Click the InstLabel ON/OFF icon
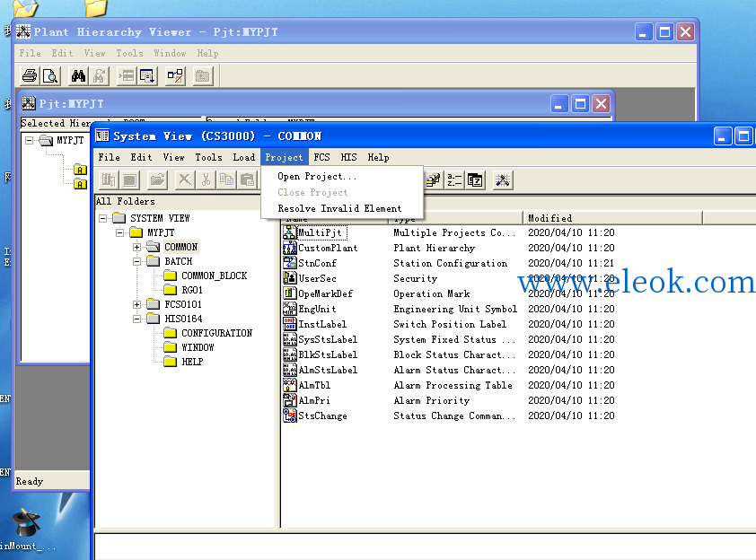The image size is (756, 560). pyautogui.click(x=289, y=324)
